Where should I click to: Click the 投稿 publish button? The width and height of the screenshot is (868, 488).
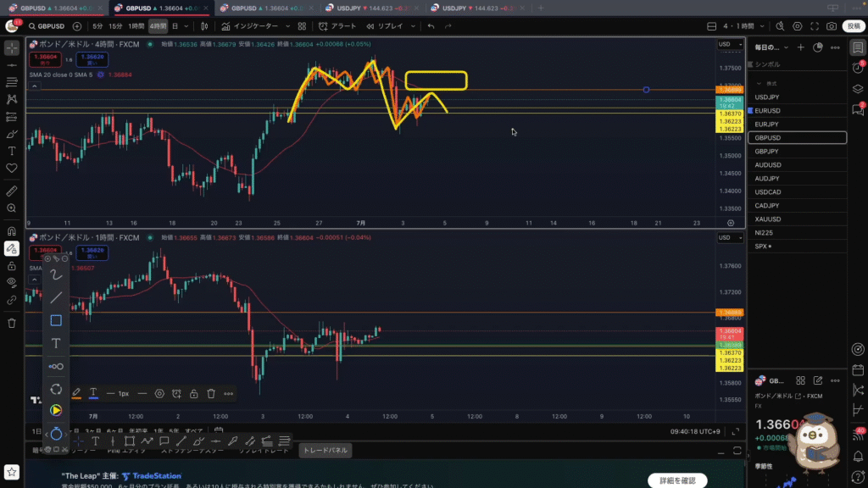854,26
